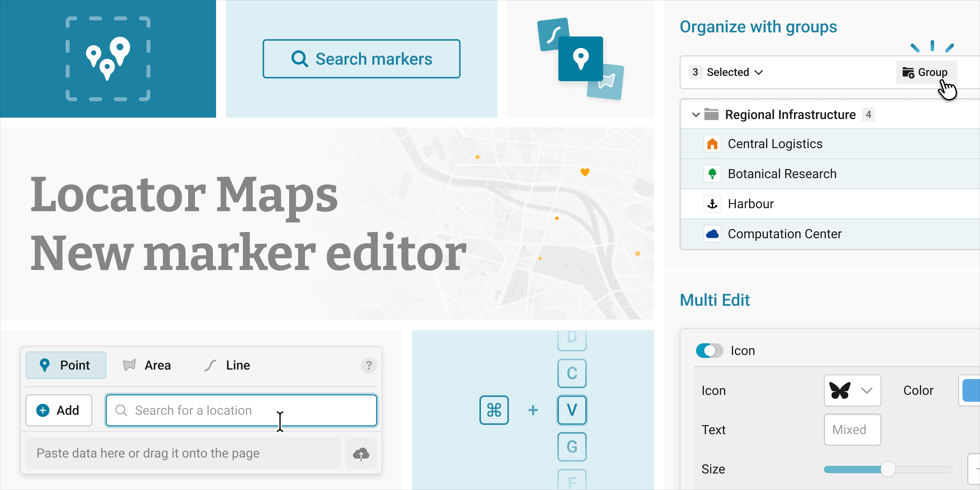Click the orange house icon for Central Logistics
Image resolution: width=980 pixels, height=490 pixels.
pos(712,144)
